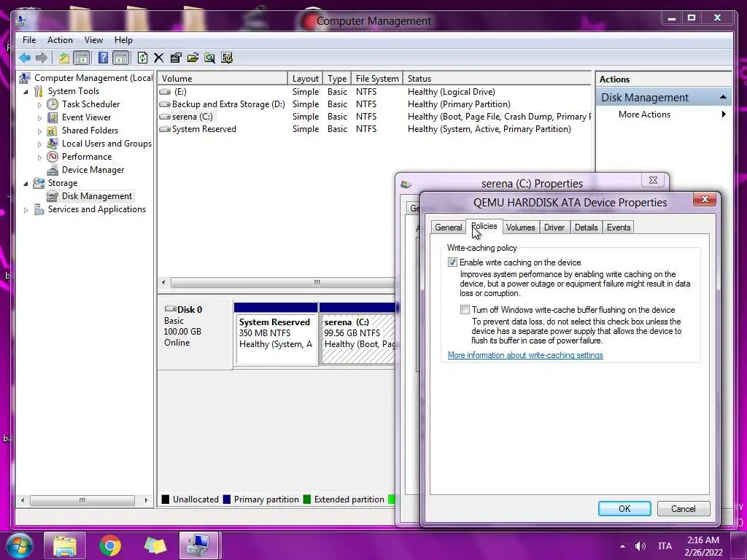Image resolution: width=747 pixels, height=560 pixels.
Task: Open Device Manager in the tree
Action: (x=93, y=169)
